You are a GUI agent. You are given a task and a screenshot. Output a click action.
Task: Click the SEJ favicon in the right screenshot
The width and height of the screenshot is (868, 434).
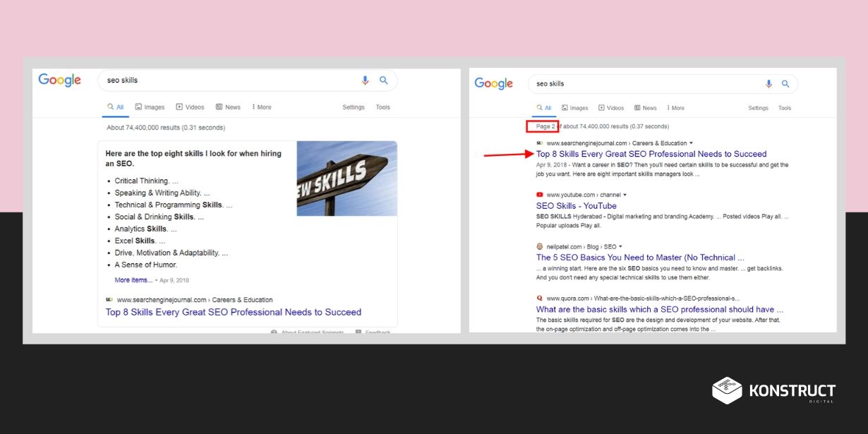click(x=539, y=143)
